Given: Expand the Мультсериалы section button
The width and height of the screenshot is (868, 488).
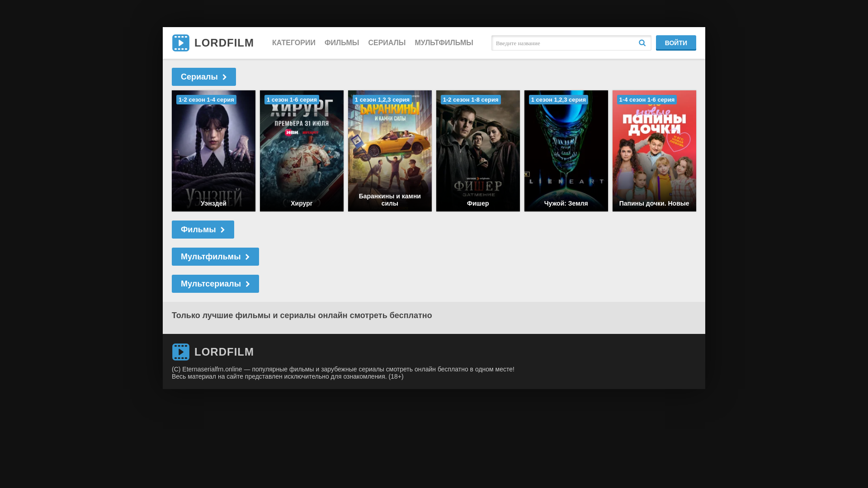Looking at the screenshot, I should (215, 284).
